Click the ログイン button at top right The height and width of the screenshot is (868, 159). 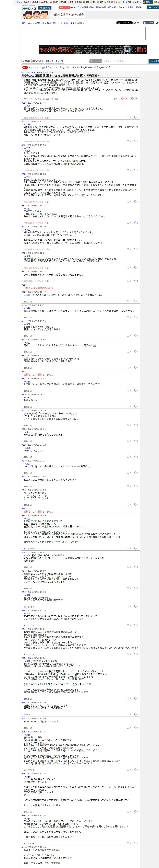[x=153, y=7]
